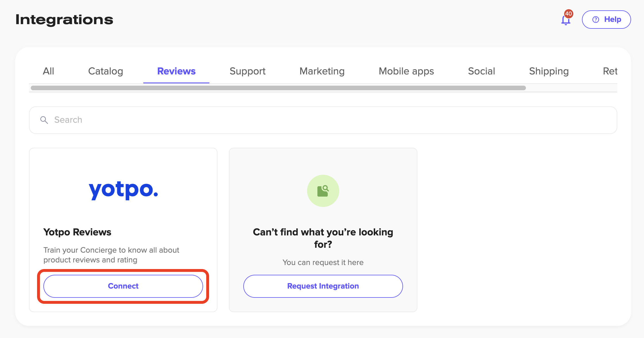Image resolution: width=644 pixels, height=338 pixels.
Task: Switch to the All tab
Action: coord(48,71)
